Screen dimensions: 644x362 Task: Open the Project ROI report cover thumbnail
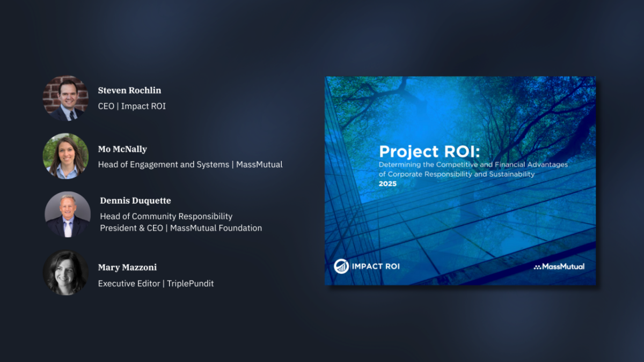[x=460, y=180]
